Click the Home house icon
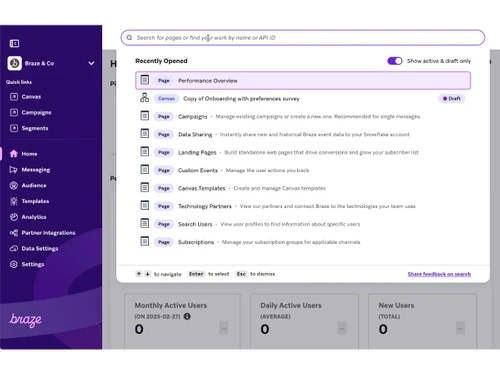The height and width of the screenshot is (375, 500). pos(14,154)
